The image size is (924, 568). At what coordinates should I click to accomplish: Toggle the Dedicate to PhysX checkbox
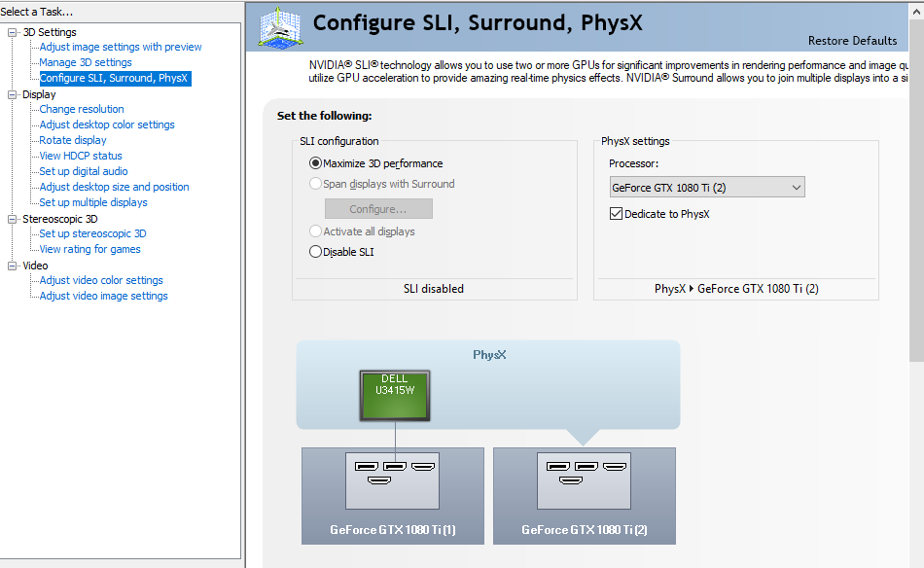tap(616, 214)
